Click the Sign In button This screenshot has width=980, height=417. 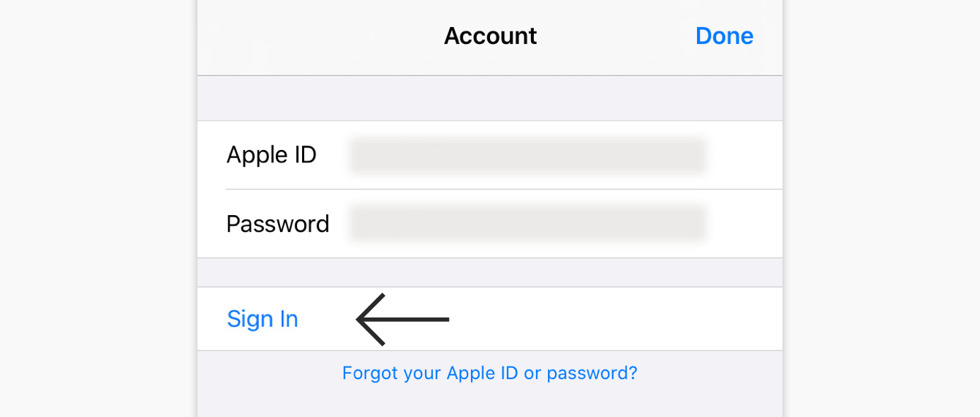coord(263,319)
